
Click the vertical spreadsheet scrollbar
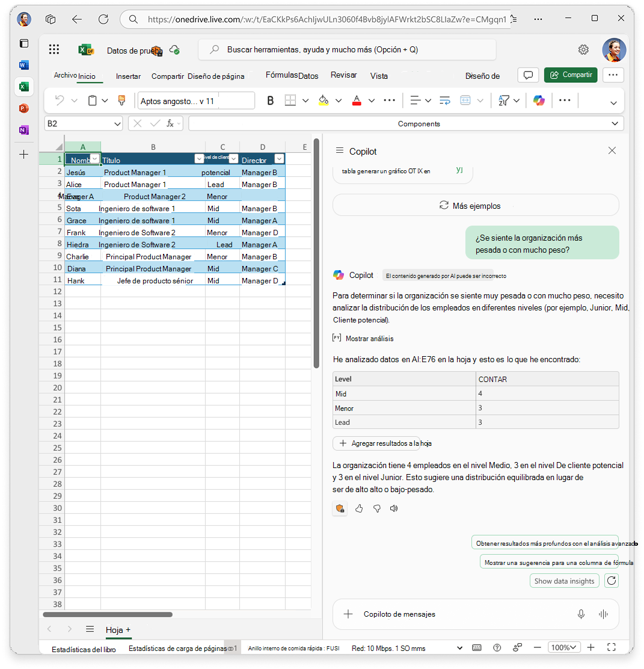tap(316, 253)
